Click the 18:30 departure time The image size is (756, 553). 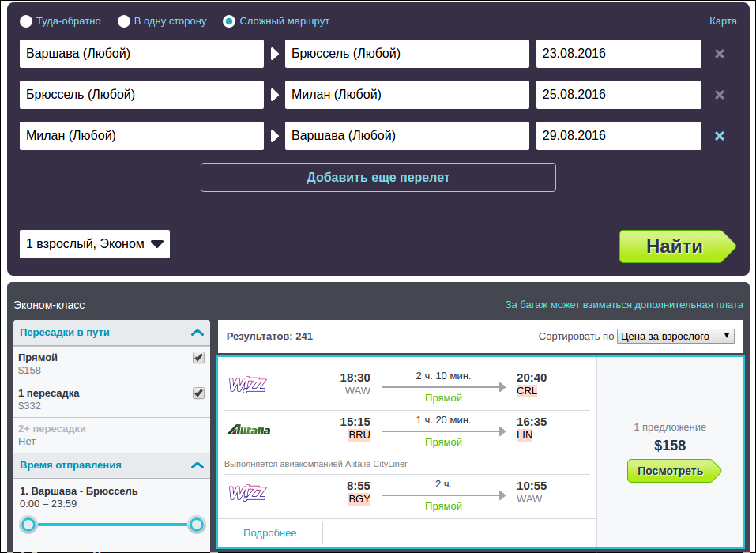355,378
